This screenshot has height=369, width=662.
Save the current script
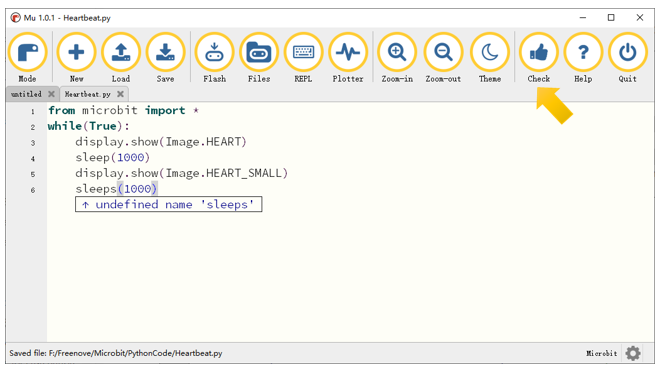coord(166,52)
